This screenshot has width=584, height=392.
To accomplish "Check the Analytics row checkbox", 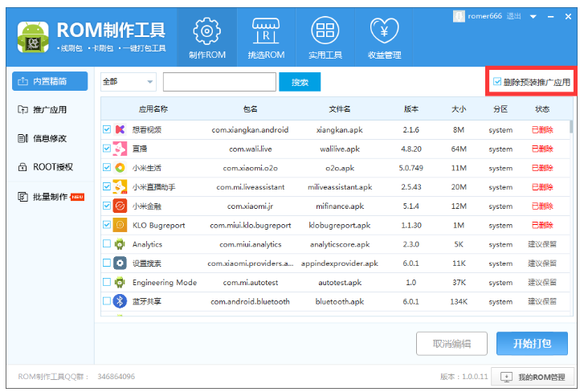I will (107, 243).
